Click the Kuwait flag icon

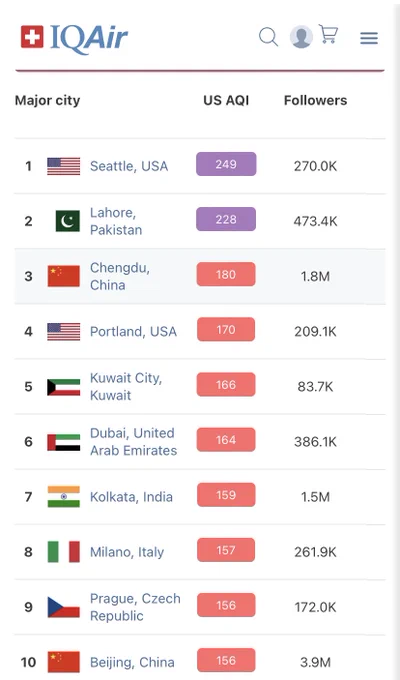click(x=64, y=386)
